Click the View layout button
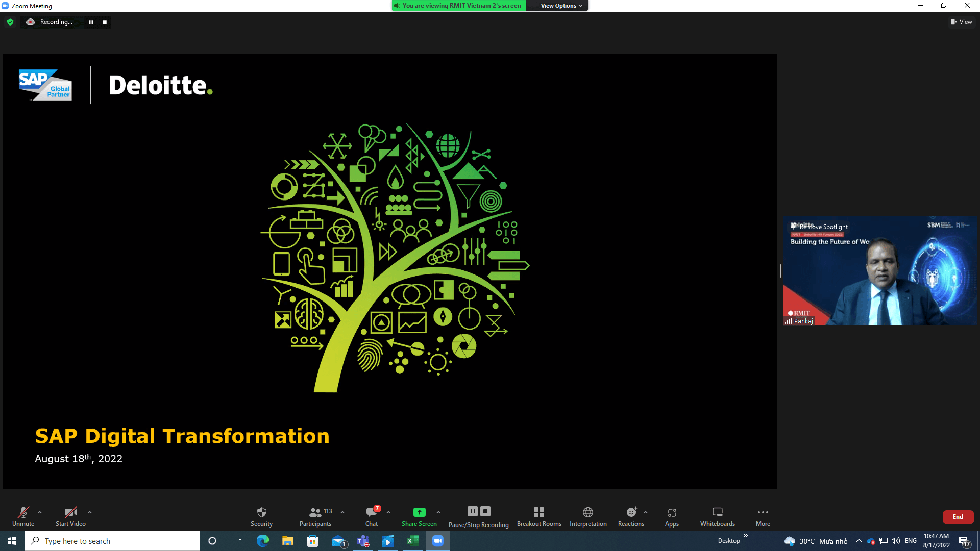The image size is (980, 551). click(962, 22)
